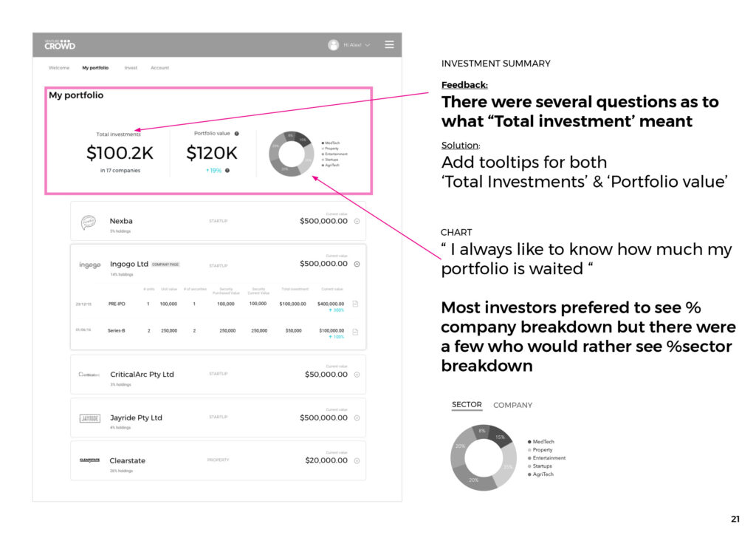Click the Nexba company logo
Viewport: 756px width, 535px height.
[89, 222]
